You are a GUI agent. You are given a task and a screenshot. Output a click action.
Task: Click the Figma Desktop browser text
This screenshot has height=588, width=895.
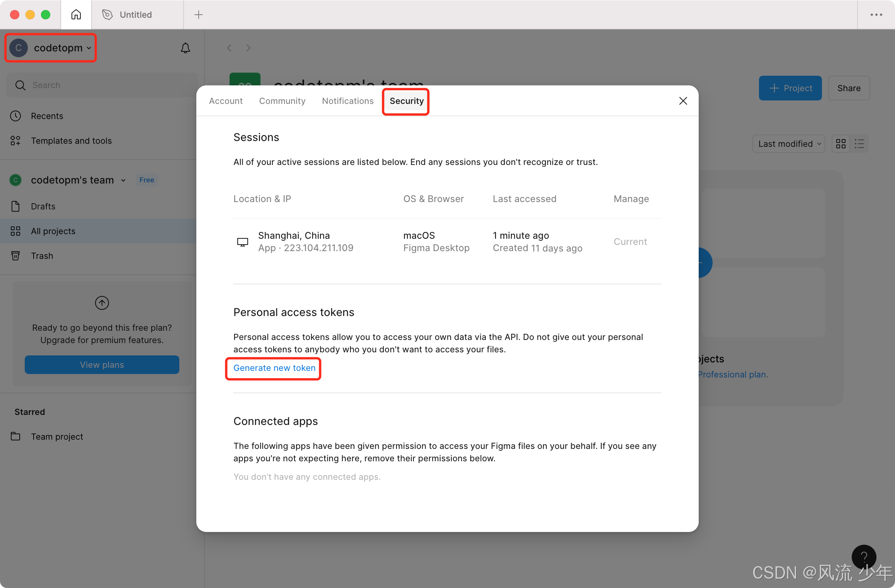(436, 248)
